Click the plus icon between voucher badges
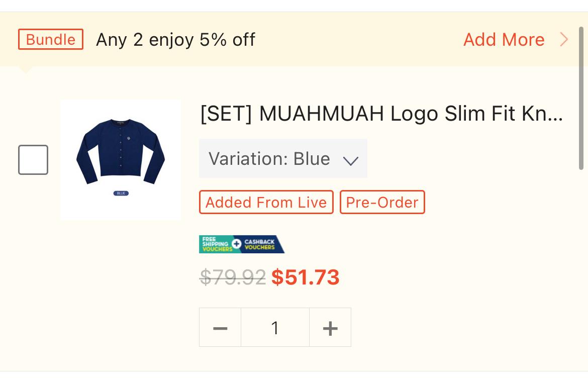 point(237,244)
